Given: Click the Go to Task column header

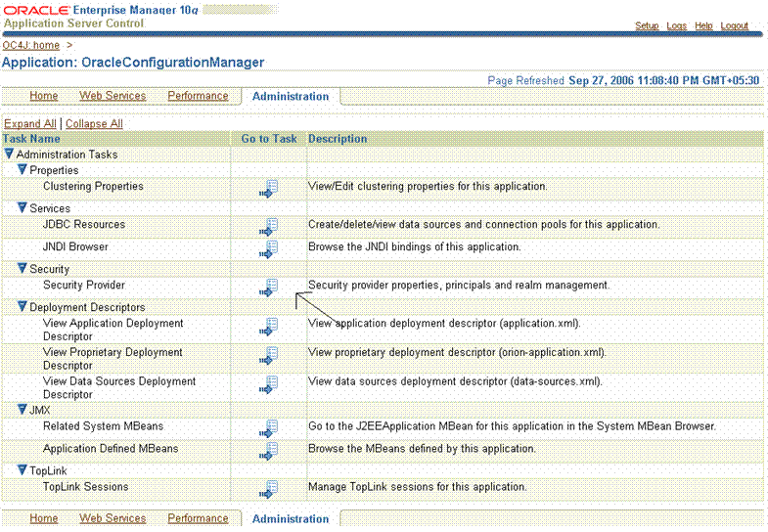Looking at the screenshot, I should click(x=269, y=139).
